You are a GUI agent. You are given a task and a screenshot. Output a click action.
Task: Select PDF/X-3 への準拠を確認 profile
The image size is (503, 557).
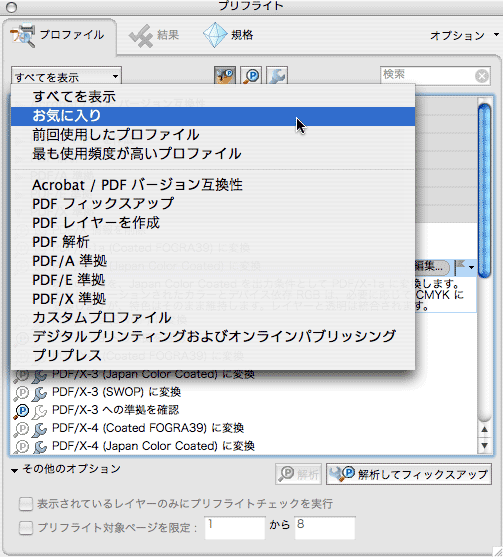[x=115, y=410]
